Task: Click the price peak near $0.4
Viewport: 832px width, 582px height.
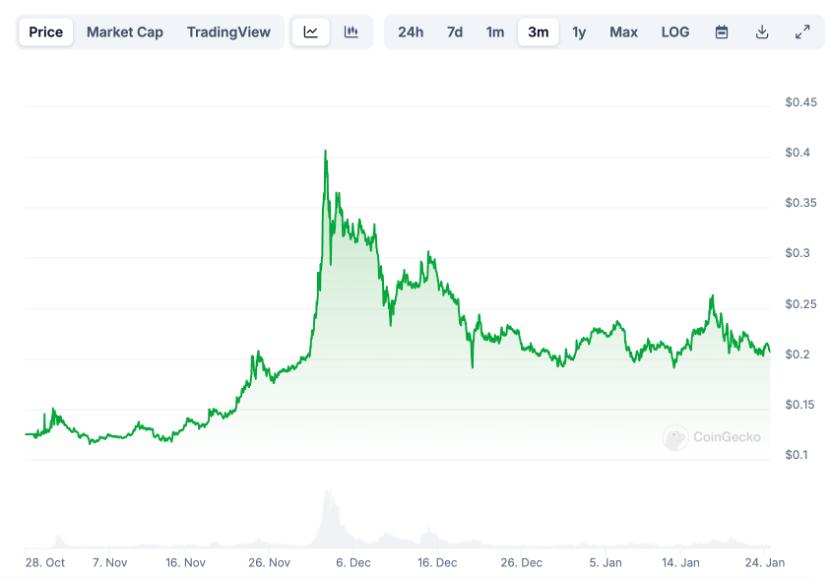Action: pos(325,152)
